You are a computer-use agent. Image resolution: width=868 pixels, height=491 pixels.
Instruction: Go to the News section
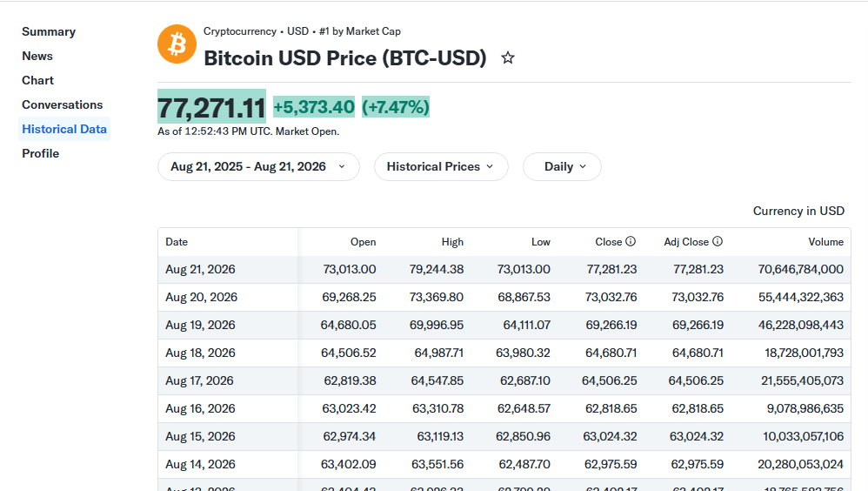pyautogui.click(x=37, y=56)
